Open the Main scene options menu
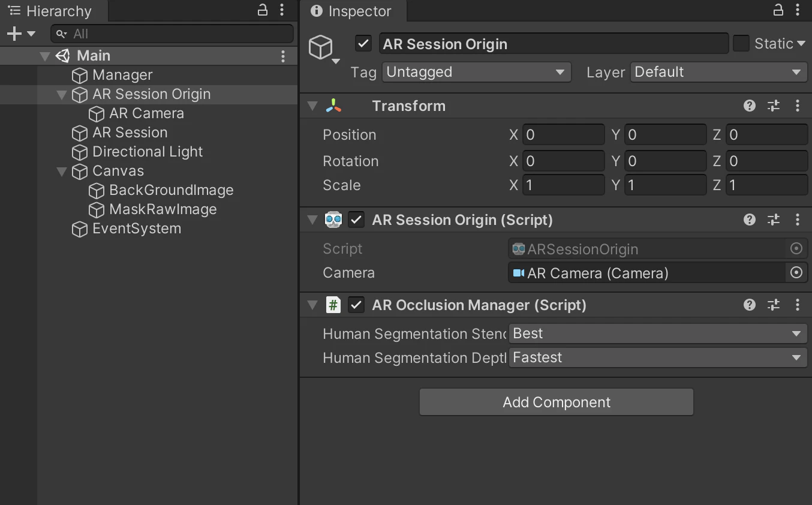Image resolution: width=812 pixels, height=505 pixels. click(283, 56)
